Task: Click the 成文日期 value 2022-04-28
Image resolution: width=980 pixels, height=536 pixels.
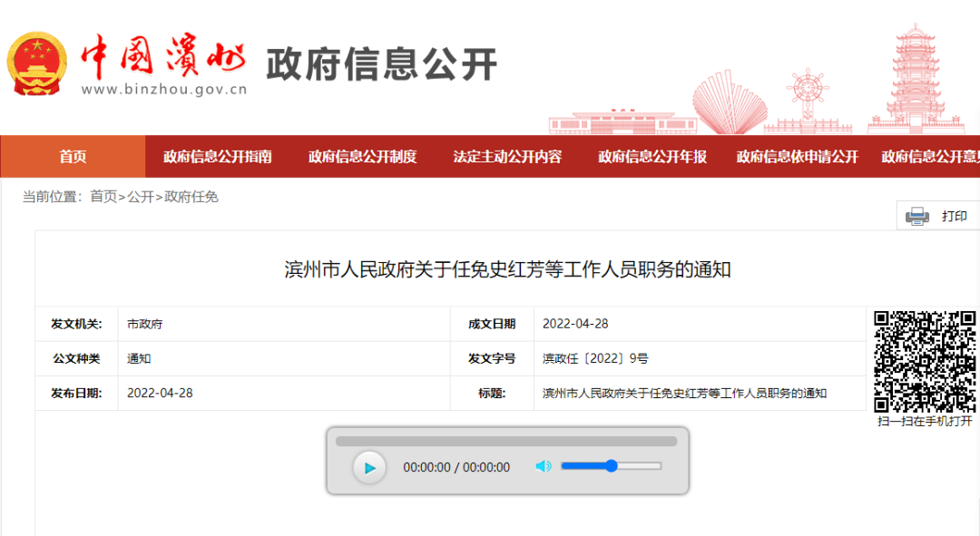Action: (x=575, y=324)
